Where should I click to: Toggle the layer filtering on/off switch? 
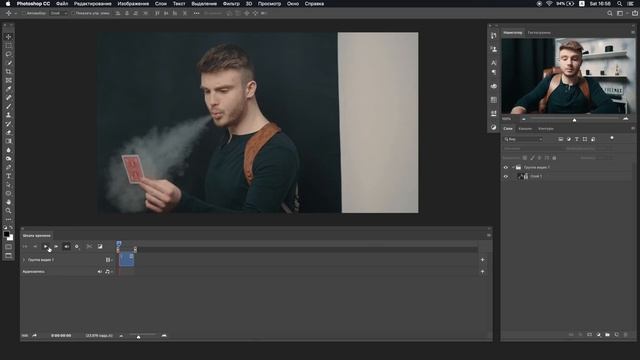[x=612, y=138]
